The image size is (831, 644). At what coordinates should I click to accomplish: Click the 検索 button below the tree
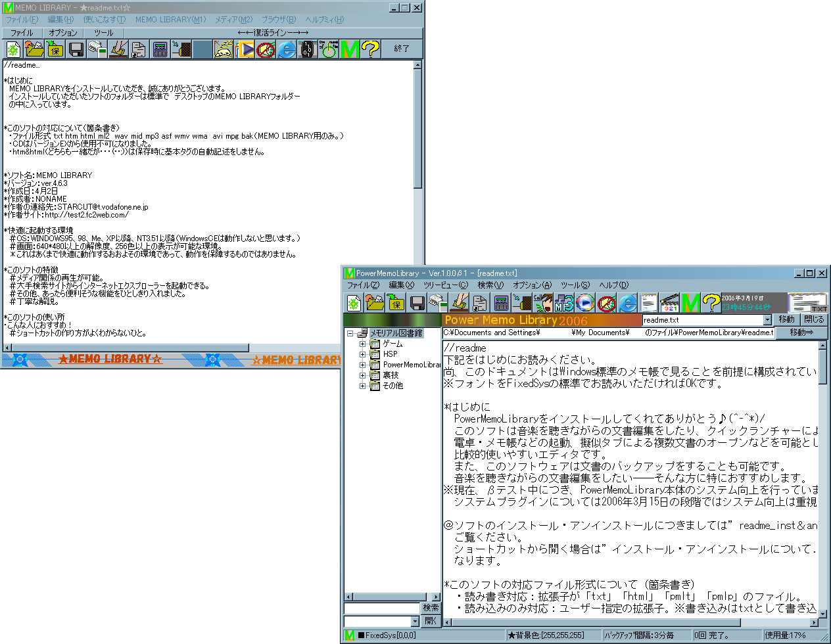[431, 608]
